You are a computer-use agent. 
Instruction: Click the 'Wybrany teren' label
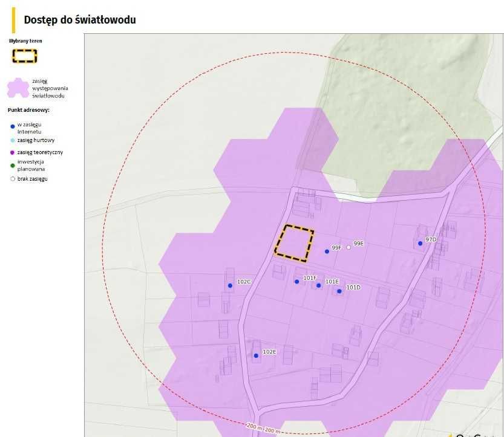[25, 40]
